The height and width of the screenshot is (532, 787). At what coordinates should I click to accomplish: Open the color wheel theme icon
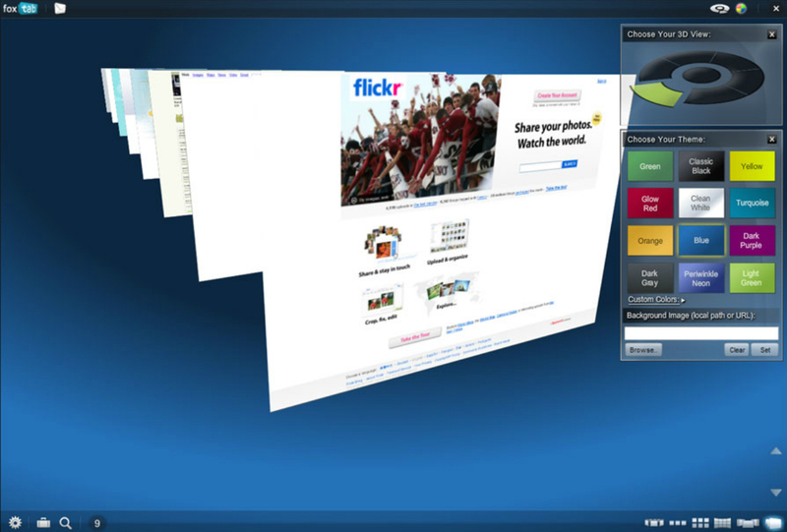coord(741,8)
